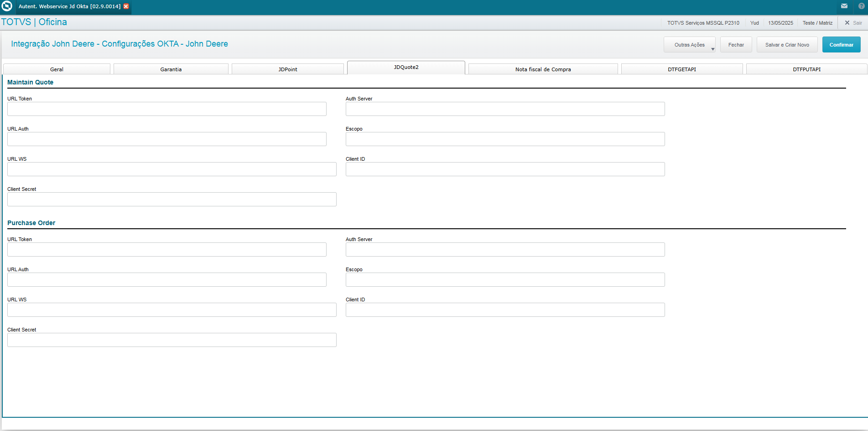868x431 pixels.
Task: Focus Maintain Quote Auth Server field
Action: coord(505,109)
